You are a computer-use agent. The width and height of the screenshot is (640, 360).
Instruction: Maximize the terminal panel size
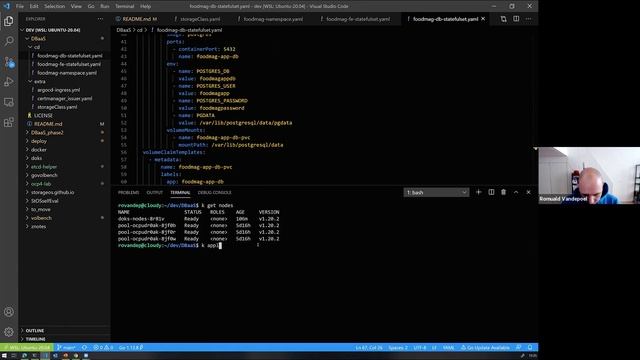click(x=516, y=192)
